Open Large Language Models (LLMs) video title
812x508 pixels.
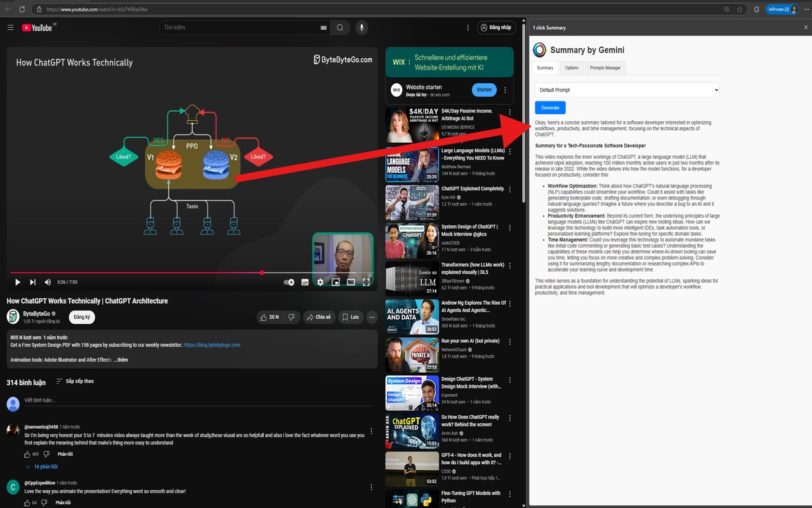pos(473,154)
